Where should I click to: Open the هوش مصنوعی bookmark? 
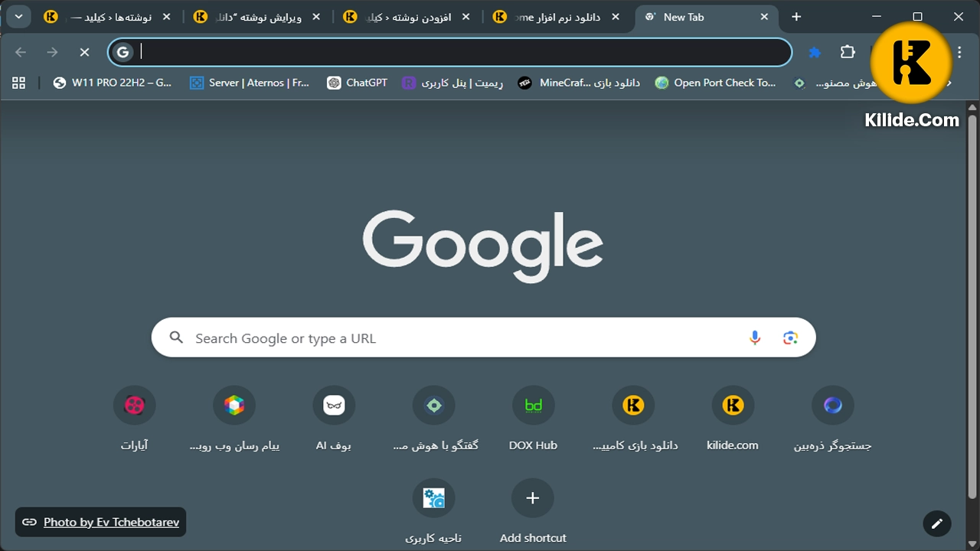pos(835,83)
